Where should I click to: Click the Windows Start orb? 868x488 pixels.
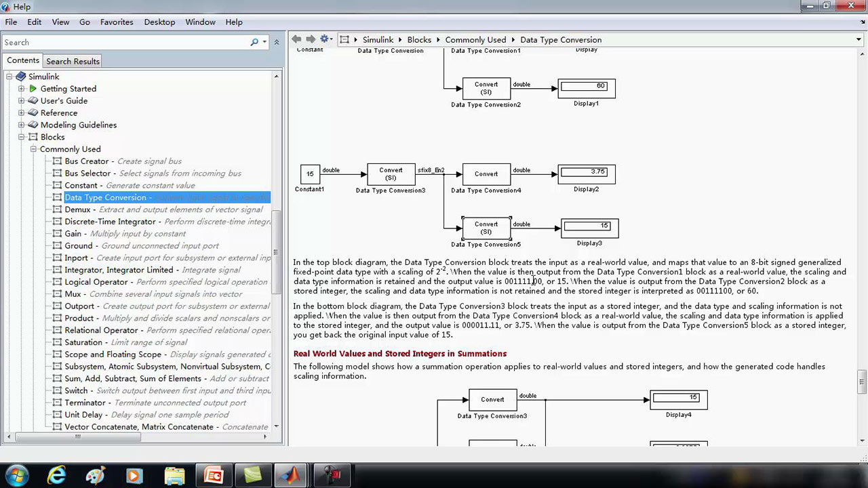click(16, 475)
